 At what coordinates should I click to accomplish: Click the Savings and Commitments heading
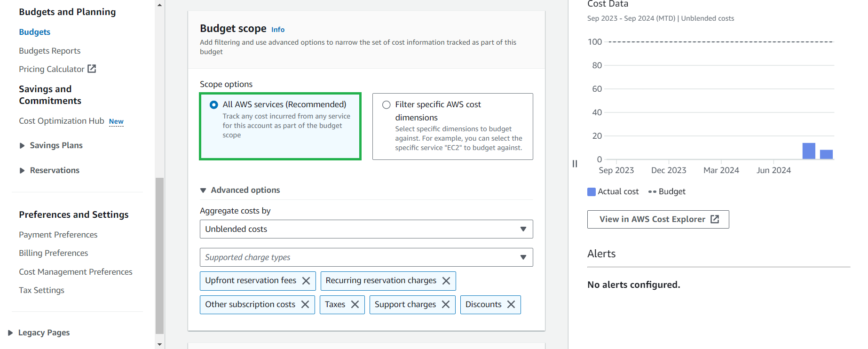pyautogui.click(x=50, y=95)
